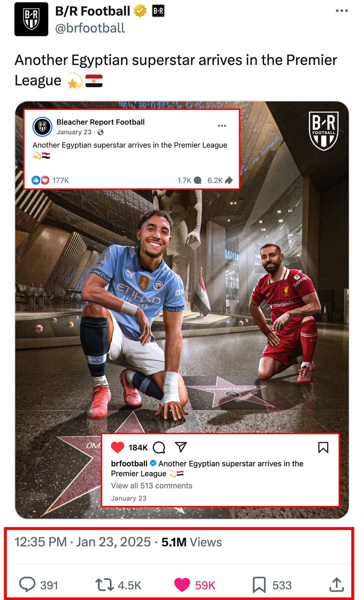Click the gold verified badge beside B/R Football
This screenshot has height=600, width=364.
click(x=140, y=11)
